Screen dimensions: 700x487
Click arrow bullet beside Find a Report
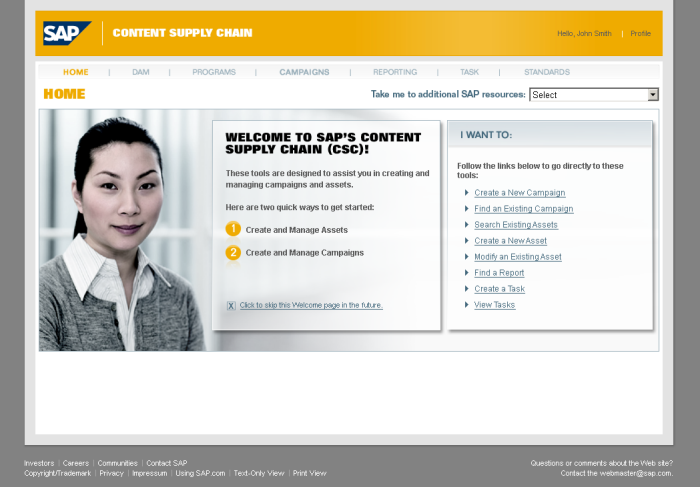click(x=466, y=273)
